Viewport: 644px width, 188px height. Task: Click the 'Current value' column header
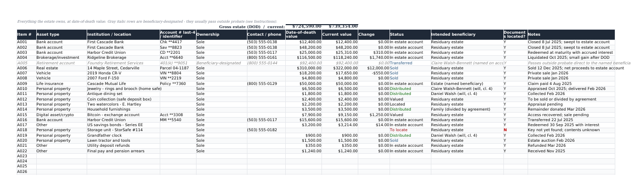[x=340, y=34]
